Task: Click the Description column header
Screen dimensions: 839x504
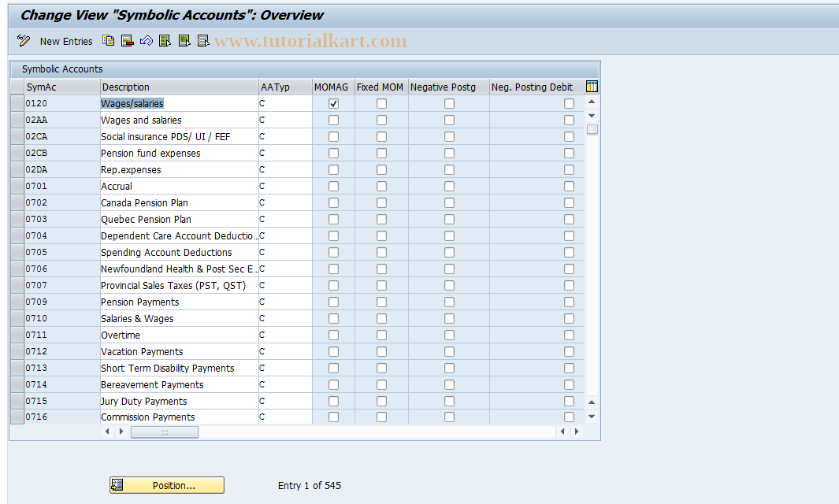Action: pyautogui.click(x=180, y=87)
